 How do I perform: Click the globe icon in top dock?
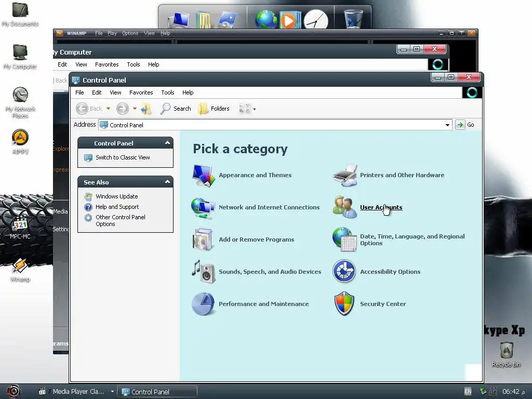coord(266,19)
